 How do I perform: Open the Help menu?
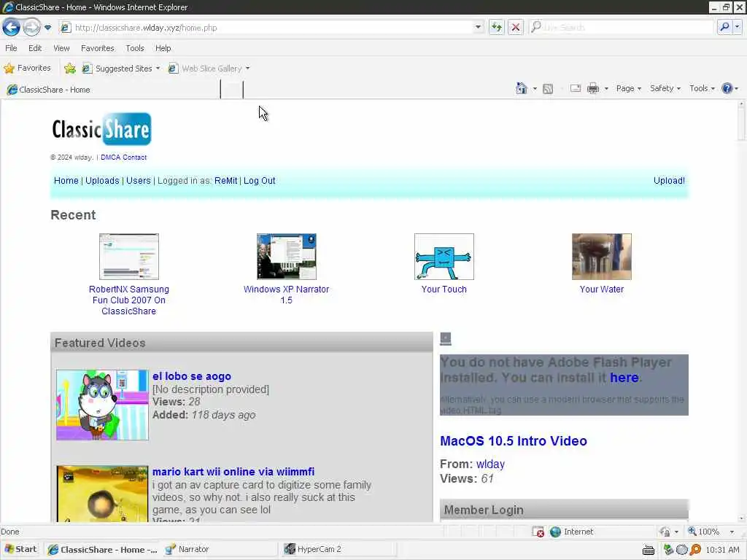(163, 48)
